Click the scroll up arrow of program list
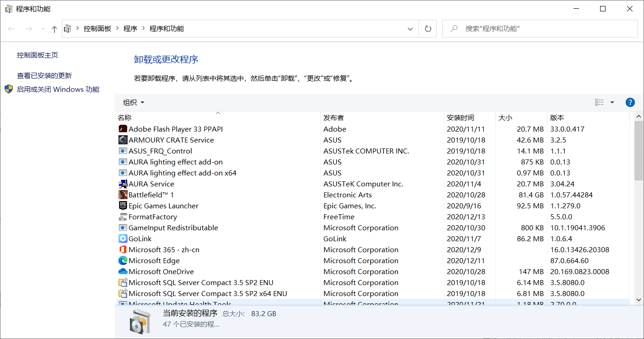 [x=639, y=117]
